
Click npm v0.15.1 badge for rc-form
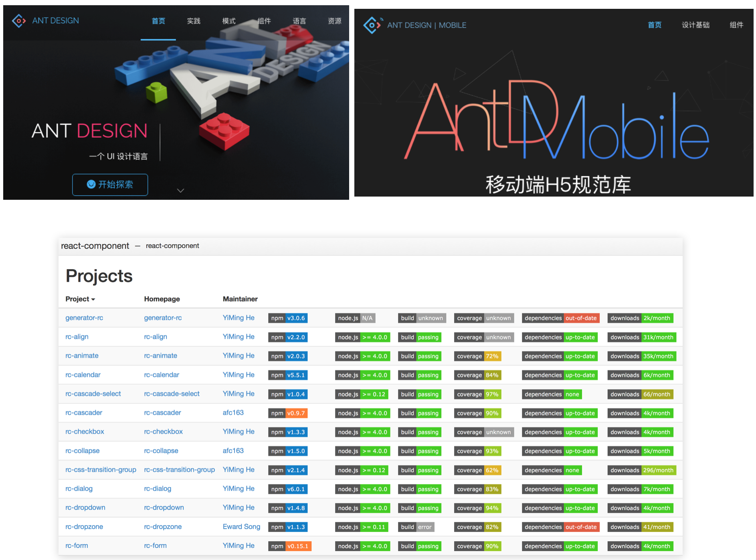click(290, 546)
